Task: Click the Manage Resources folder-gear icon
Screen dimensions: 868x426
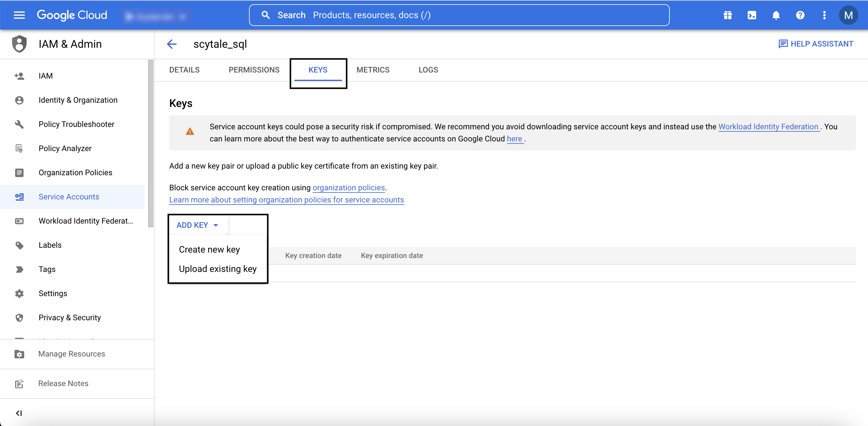Action: coord(19,354)
